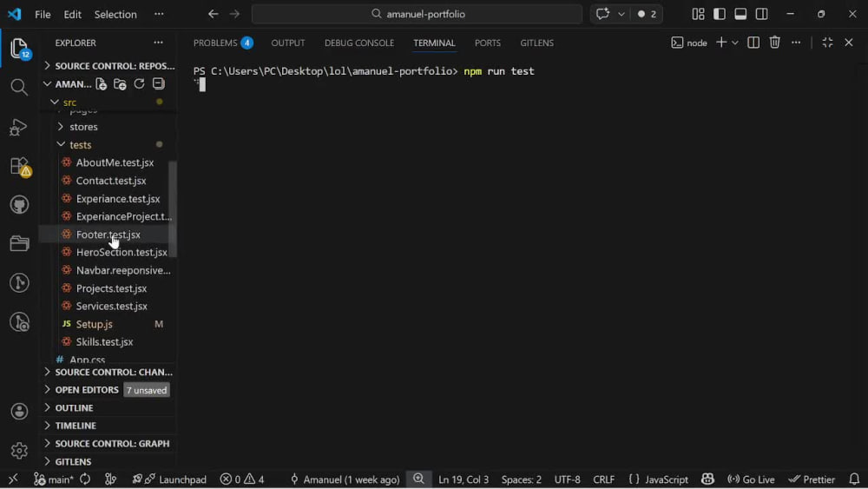868x489 pixels.
Task: Click the main* branch in the status bar
Action: click(54, 479)
